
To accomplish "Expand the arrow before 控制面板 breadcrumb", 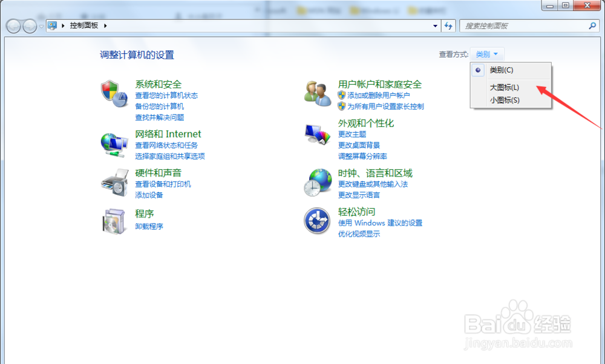I will coord(63,25).
